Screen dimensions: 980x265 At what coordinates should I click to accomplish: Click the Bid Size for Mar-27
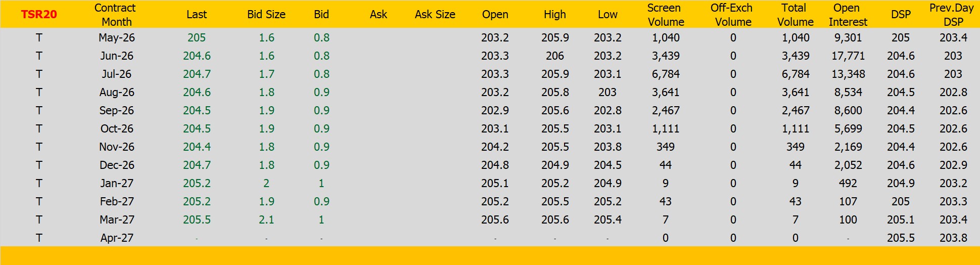(266, 220)
